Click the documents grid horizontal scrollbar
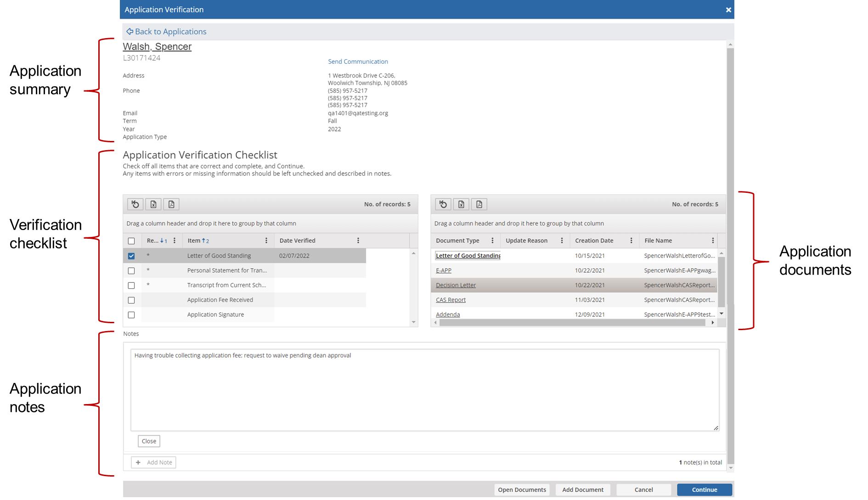868x500 pixels. pyautogui.click(x=572, y=323)
